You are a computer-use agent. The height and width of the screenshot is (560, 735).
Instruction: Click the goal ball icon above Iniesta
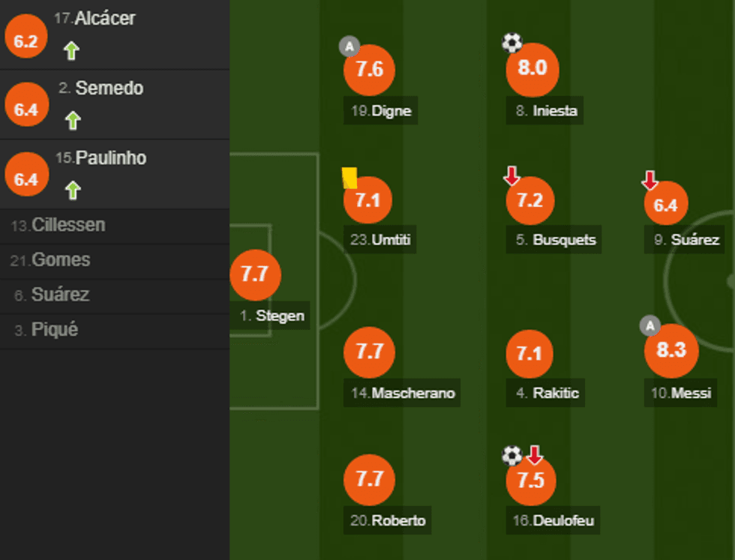tap(511, 43)
